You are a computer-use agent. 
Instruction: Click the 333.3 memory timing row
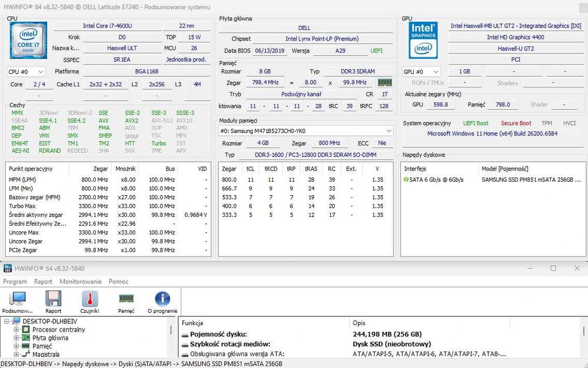tap(305, 215)
